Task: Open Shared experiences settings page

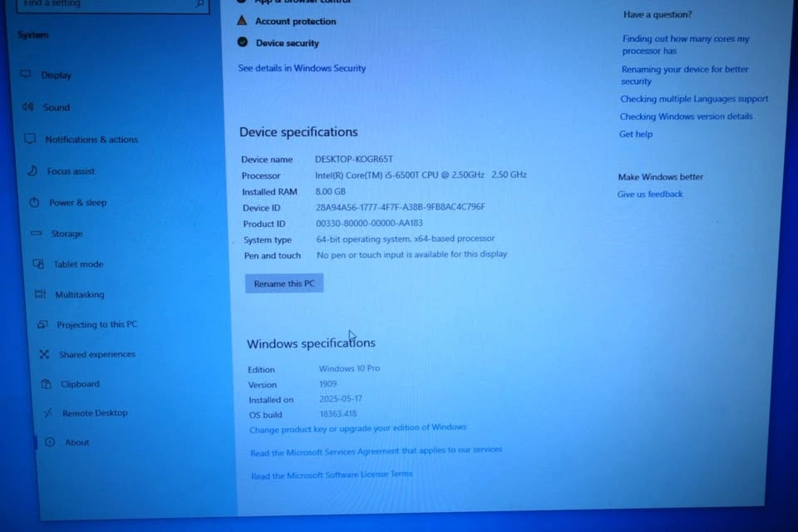Action: click(x=96, y=355)
